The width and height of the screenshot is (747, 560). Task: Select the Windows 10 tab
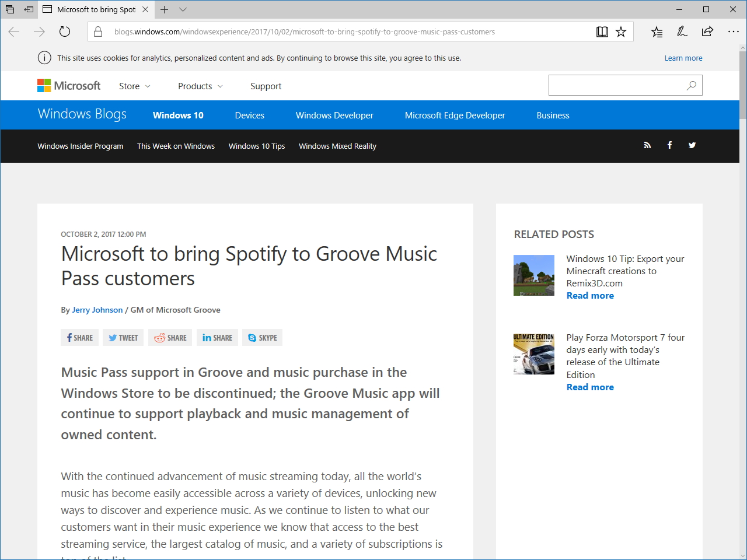[x=178, y=115]
